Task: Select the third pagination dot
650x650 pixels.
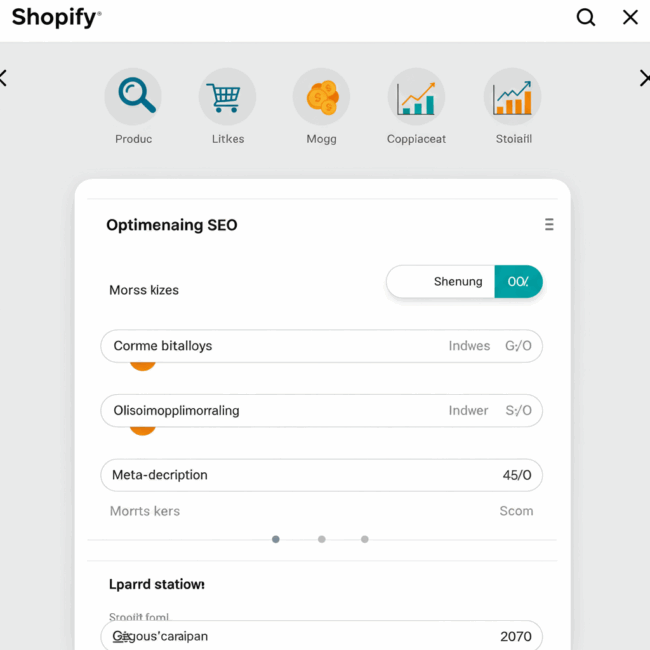Action: [365, 539]
